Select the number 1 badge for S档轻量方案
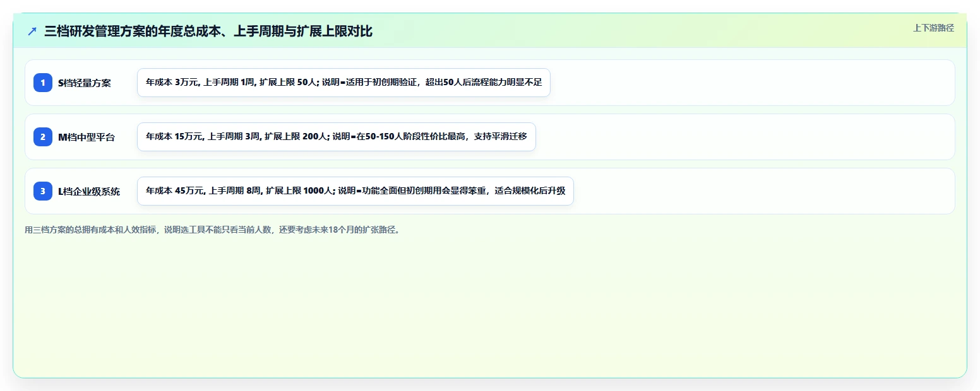980x391 pixels. click(x=43, y=83)
